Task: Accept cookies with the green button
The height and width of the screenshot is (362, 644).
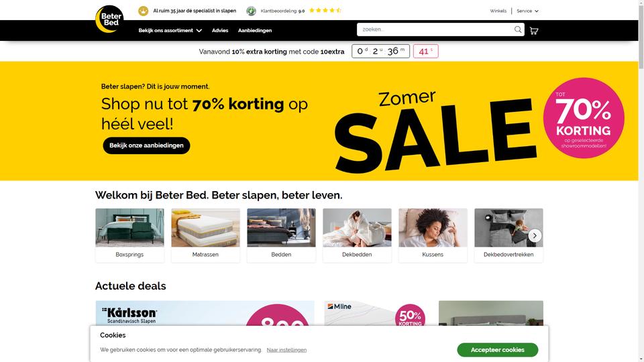Action: click(x=497, y=350)
